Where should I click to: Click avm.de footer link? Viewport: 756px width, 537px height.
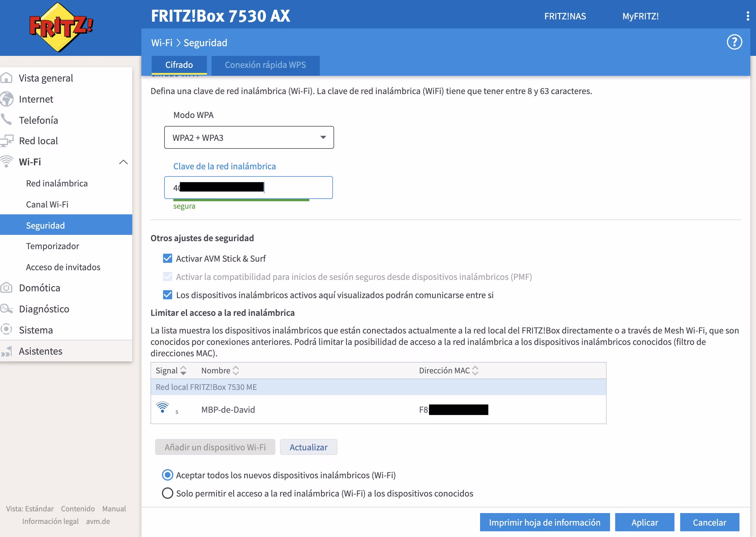click(98, 521)
